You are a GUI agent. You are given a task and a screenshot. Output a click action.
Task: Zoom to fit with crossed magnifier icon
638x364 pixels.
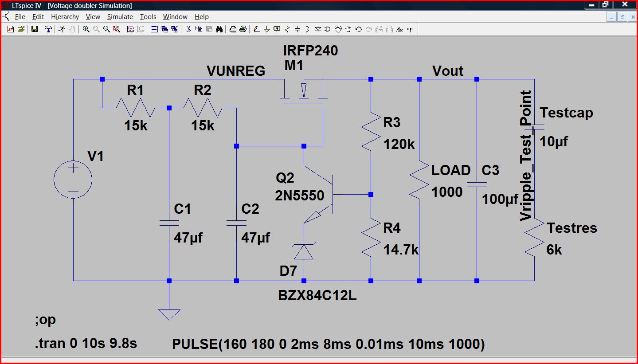coord(117,29)
